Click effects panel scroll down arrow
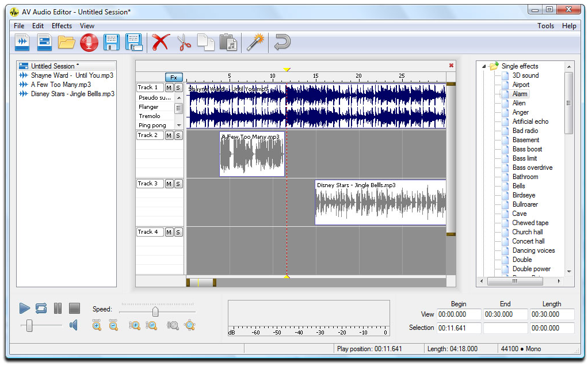 click(x=569, y=271)
